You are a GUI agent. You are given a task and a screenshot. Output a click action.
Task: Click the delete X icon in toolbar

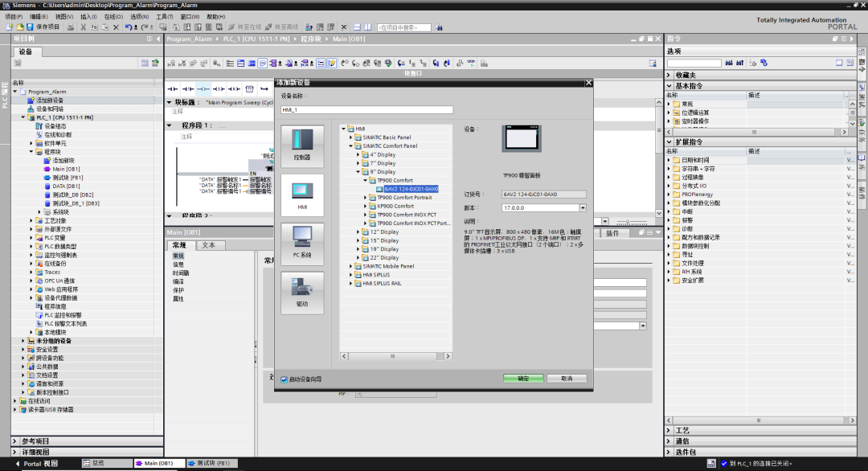(116, 27)
